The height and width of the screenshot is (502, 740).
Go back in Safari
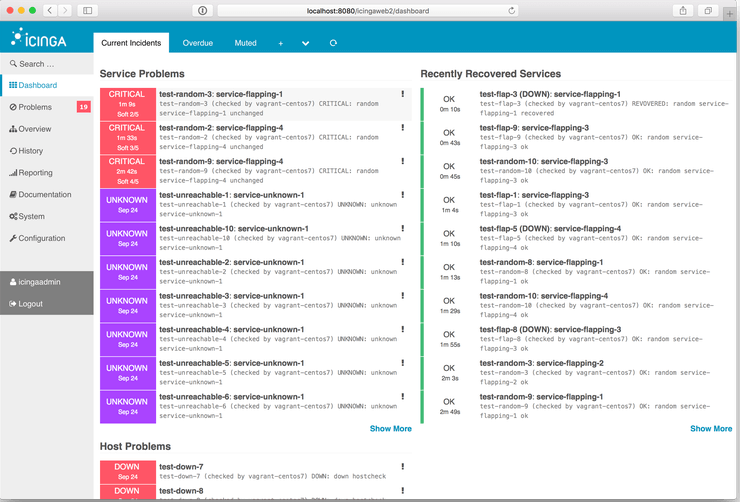tap(50, 10)
